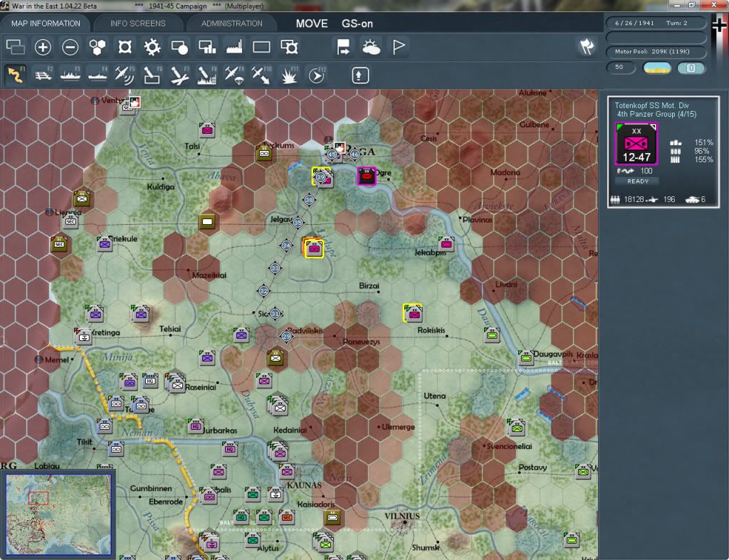This screenshot has height=560, width=729.
Task: Zoom out the map with minus button
Action: [70, 47]
